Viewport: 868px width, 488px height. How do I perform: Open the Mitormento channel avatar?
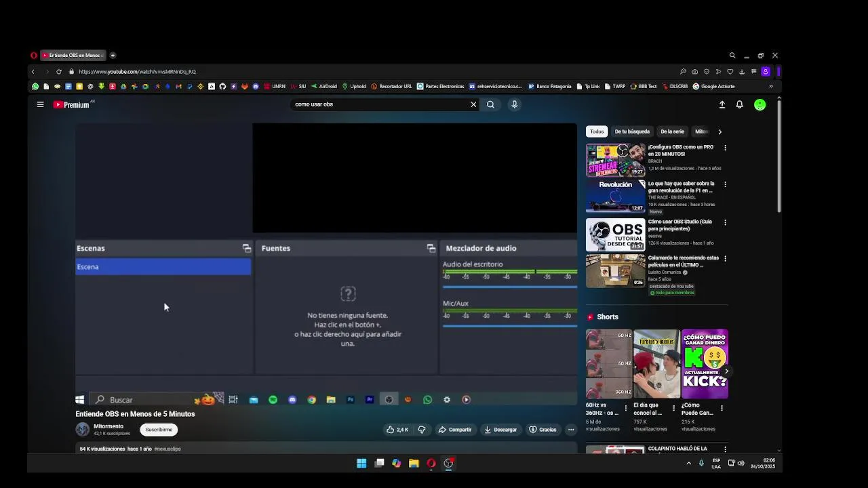[x=83, y=429]
